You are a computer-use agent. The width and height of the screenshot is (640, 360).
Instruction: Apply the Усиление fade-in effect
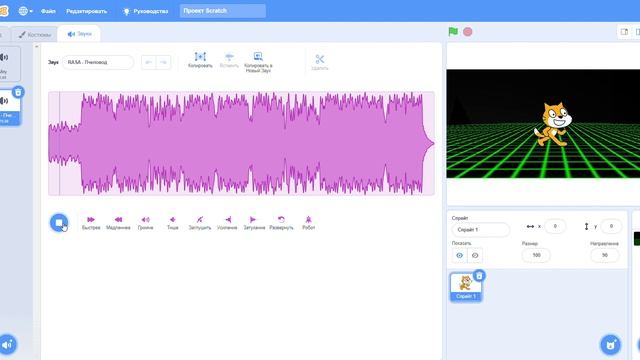click(227, 223)
